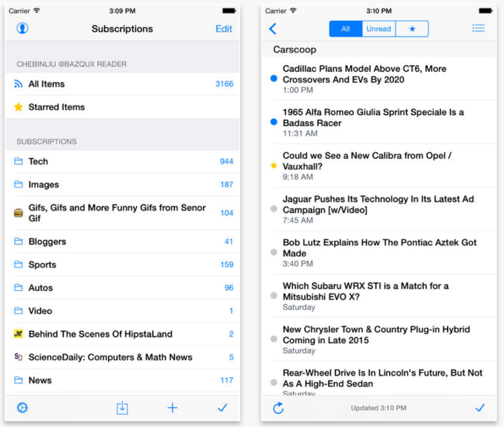Image resolution: width=504 pixels, height=427 pixels.
Task: Open Cadillac Plans Model Above CT6 article
Action: click(379, 79)
